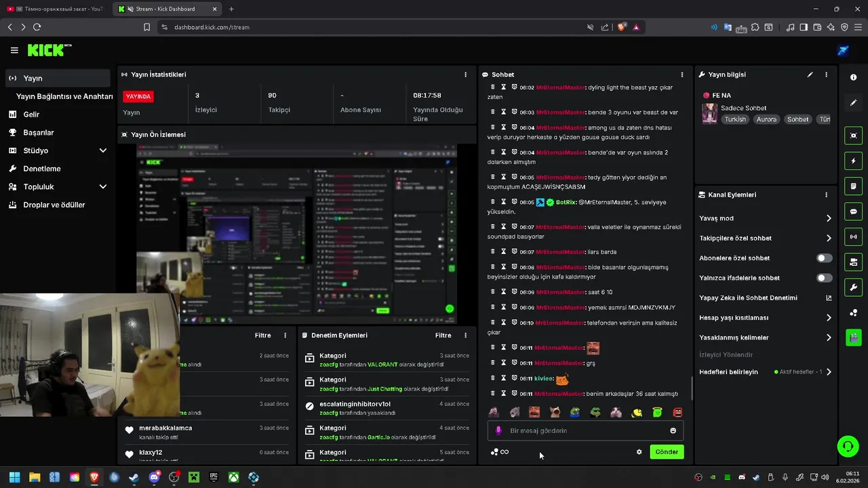Click the Sohbet tag chip
Image resolution: width=868 pixels, height=488 pixels.
(797, 119)
